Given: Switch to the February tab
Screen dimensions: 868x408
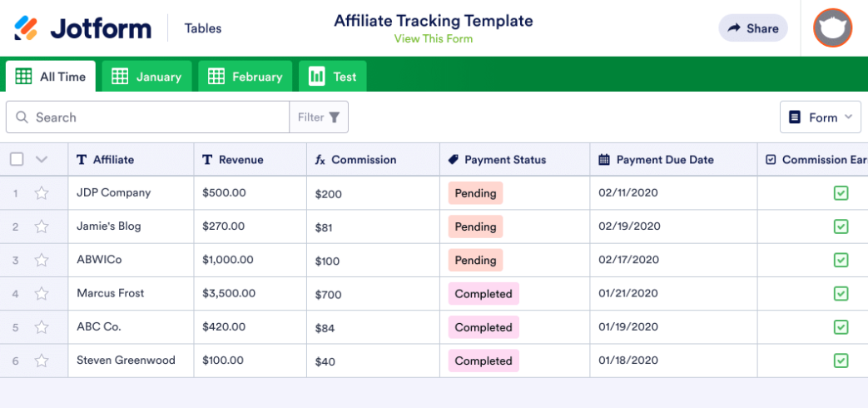Looking at the screenshot, I should coord(246,77).
